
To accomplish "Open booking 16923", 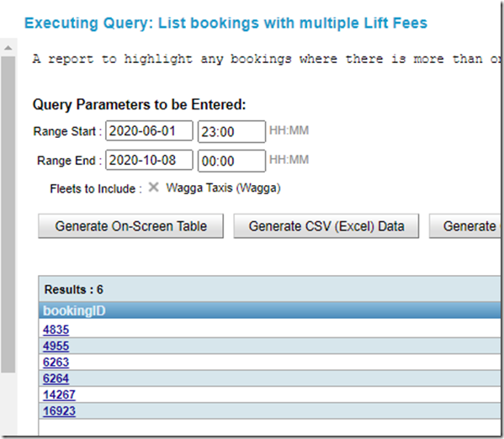I will click(59, 411).
